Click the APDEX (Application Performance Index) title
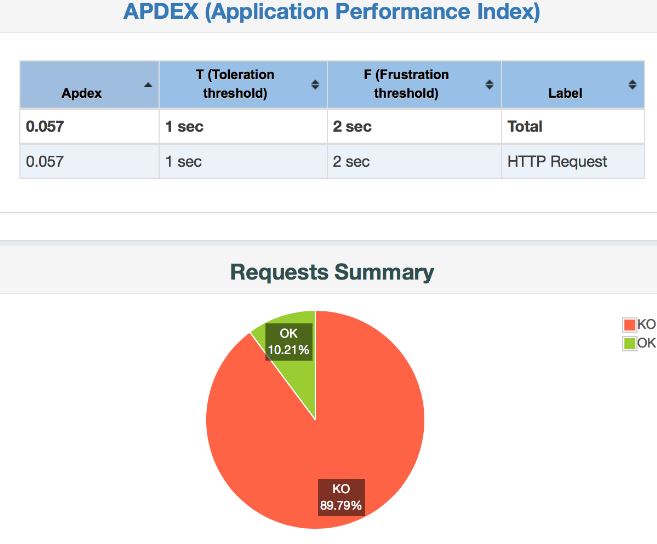This screenshot has height=544, width=657. tap(332, 11)
